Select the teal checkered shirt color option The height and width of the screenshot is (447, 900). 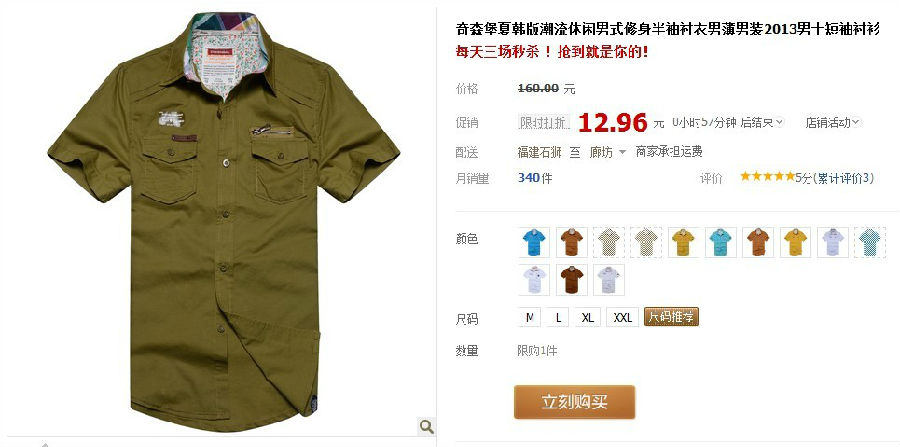click(x=870, y=242)
